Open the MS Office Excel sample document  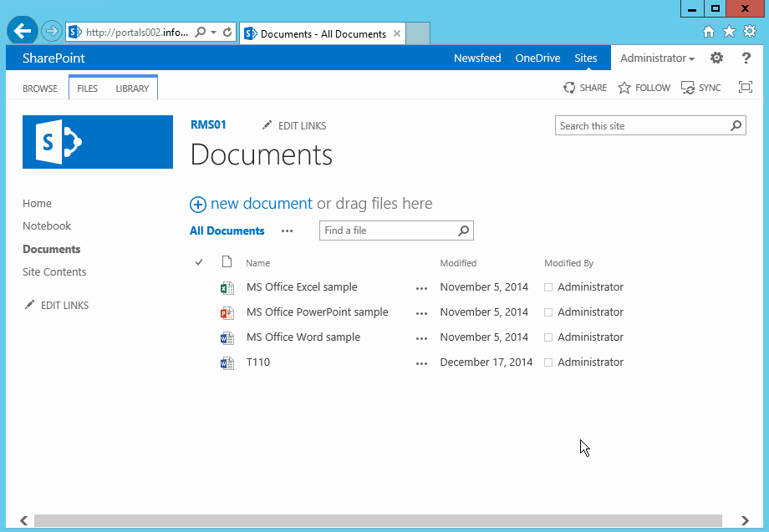[x=302, y=287]
